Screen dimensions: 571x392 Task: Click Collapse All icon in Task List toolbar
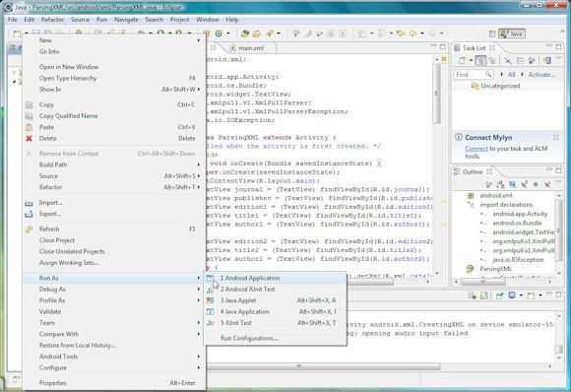[520, 61]
